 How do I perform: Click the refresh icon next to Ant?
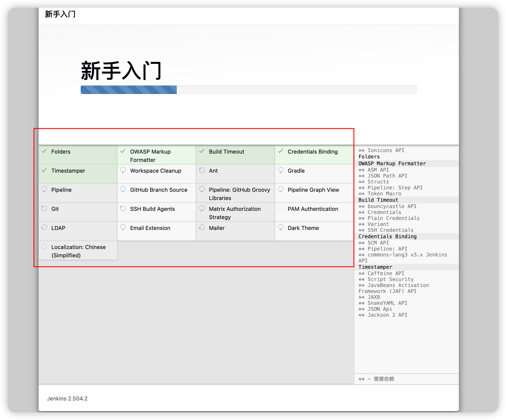click(x=202, y=170)
